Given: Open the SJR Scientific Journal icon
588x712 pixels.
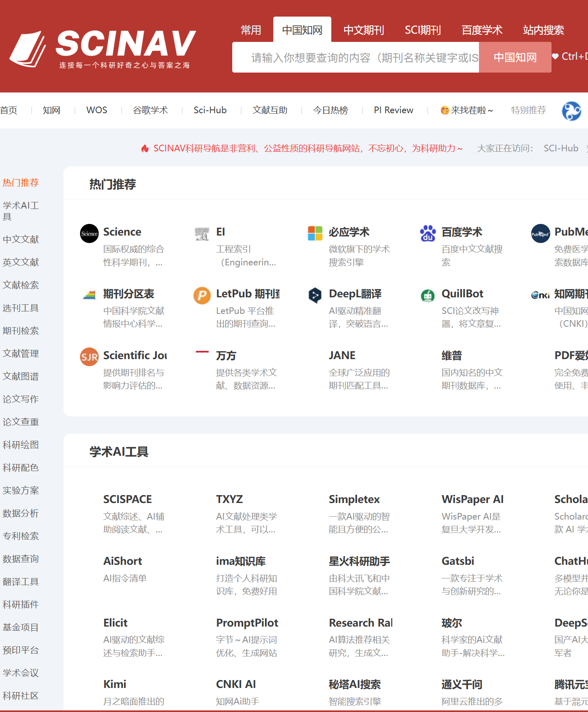Looking at the screenshot, I should pyautogui.click(x=89, y=357).
